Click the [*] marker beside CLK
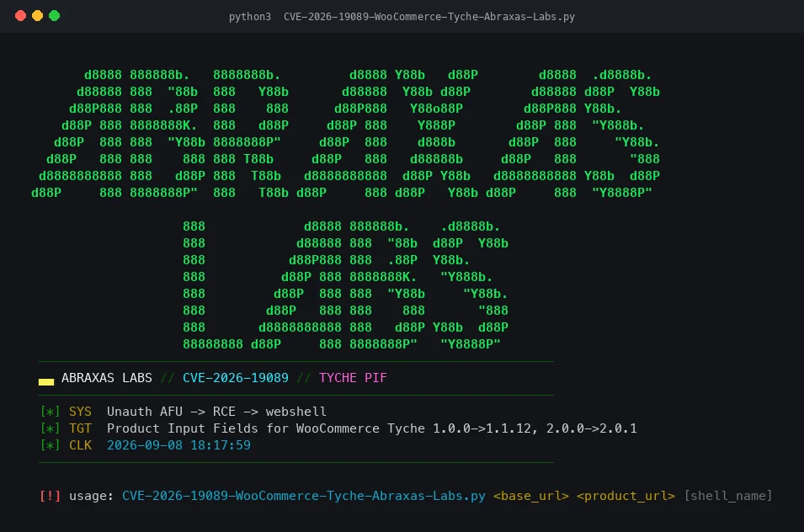804x532 pixels. (x=51, y=445)
